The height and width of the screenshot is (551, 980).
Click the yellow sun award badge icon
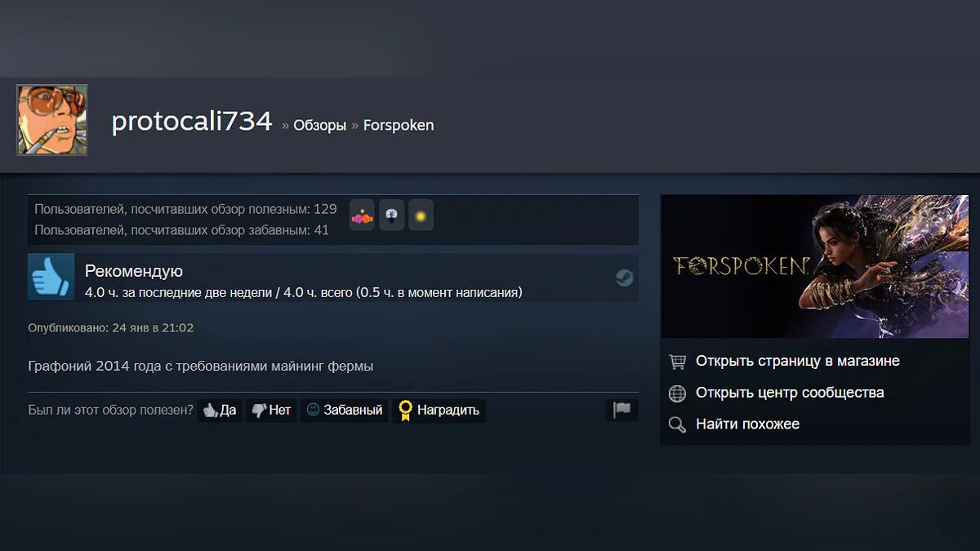click(421, 216)
